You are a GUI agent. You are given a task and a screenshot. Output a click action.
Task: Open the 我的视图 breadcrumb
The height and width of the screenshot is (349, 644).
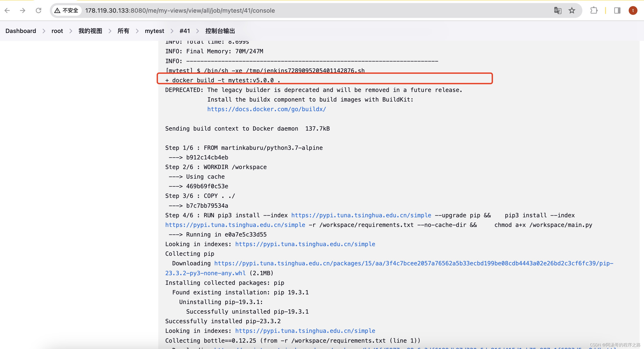pyautogui.click(x=90, y=31)
